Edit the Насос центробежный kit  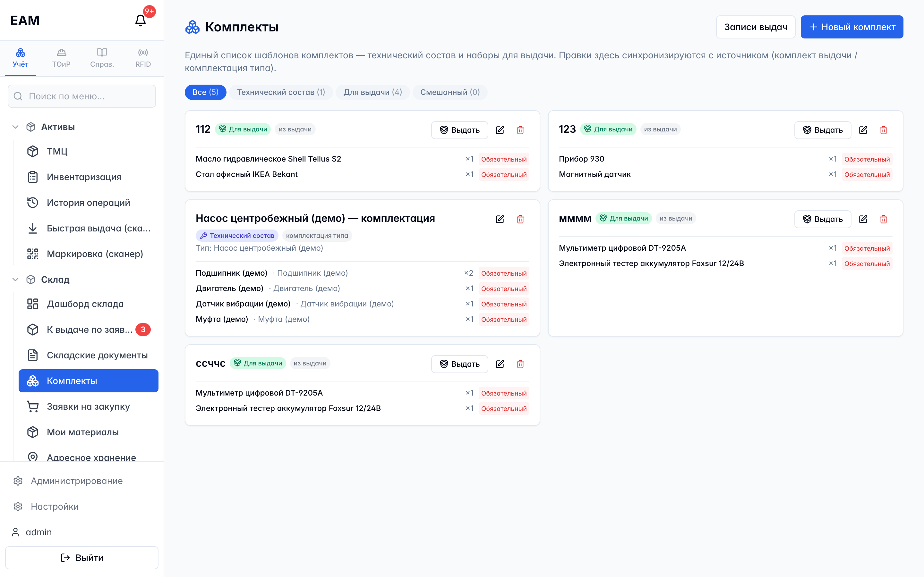pos(500,219)
